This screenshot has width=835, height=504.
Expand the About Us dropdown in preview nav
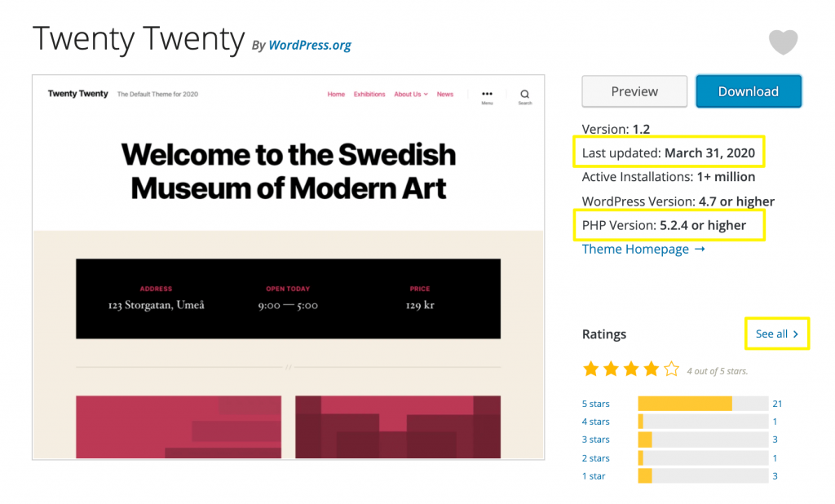point(410,94)
